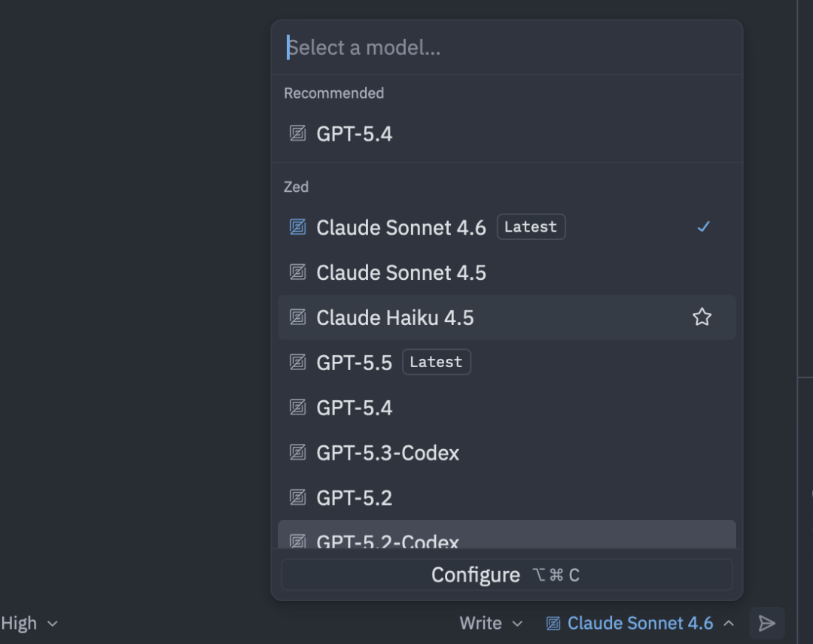The width and height of the screenshot is (813, 644).
Task: Click the Latest badge next to GPT-5.5
Action: pyautogui.click(x=436, y=362)
